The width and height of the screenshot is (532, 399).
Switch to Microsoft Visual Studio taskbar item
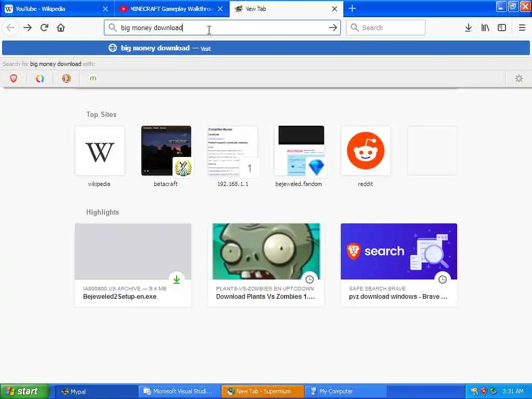pyautogui.click(x=179, y=392)
